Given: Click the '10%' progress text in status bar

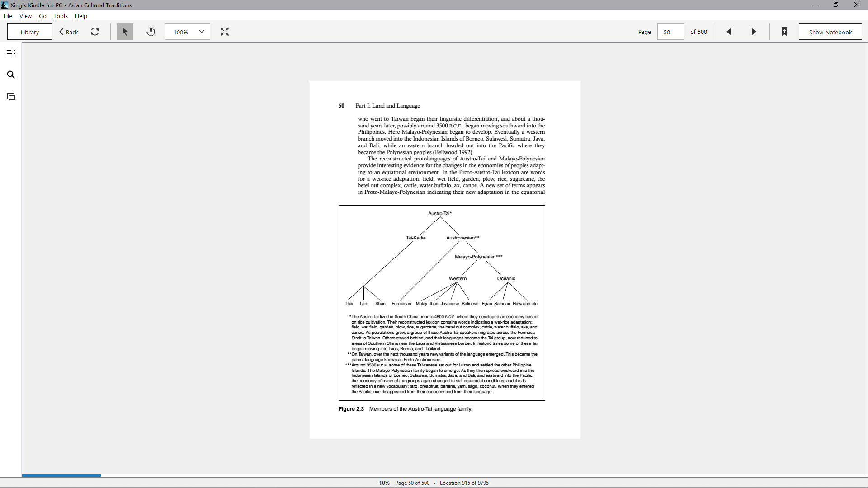Looking at the screenshot, I should 384,483.
